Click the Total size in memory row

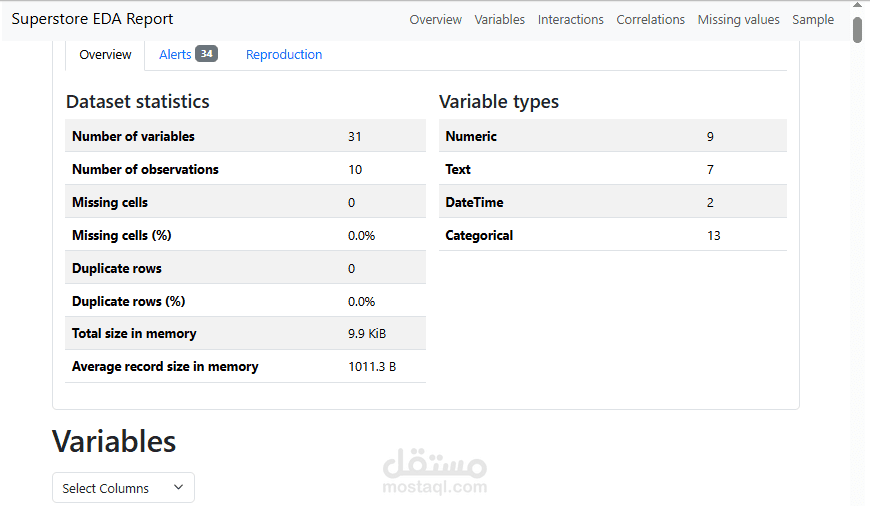245,333
